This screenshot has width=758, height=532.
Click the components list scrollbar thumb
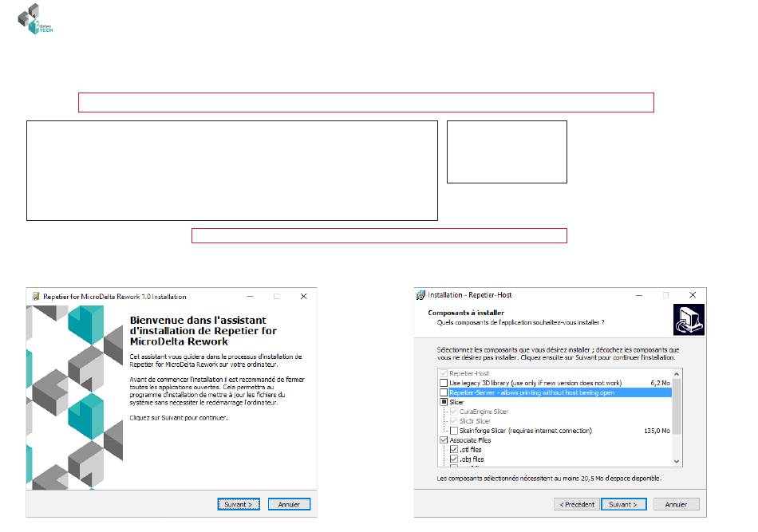pyautogui.click(x=677, y=406)
